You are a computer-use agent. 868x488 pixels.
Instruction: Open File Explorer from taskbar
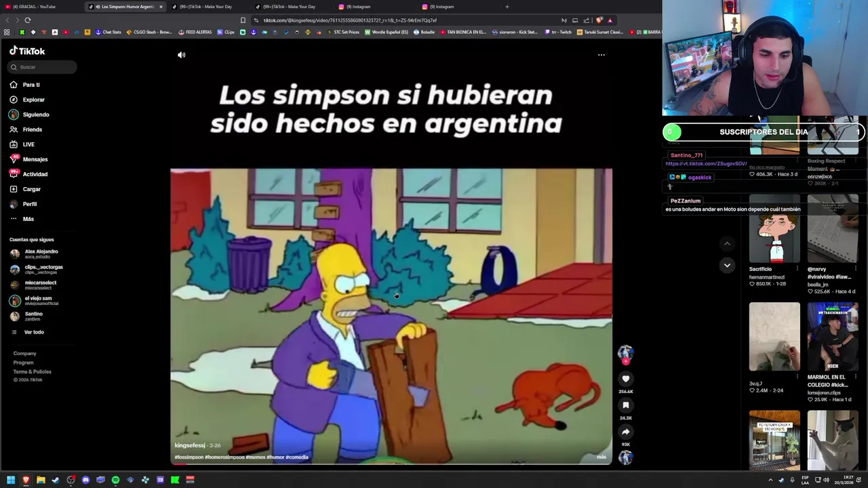pos(41,480)
